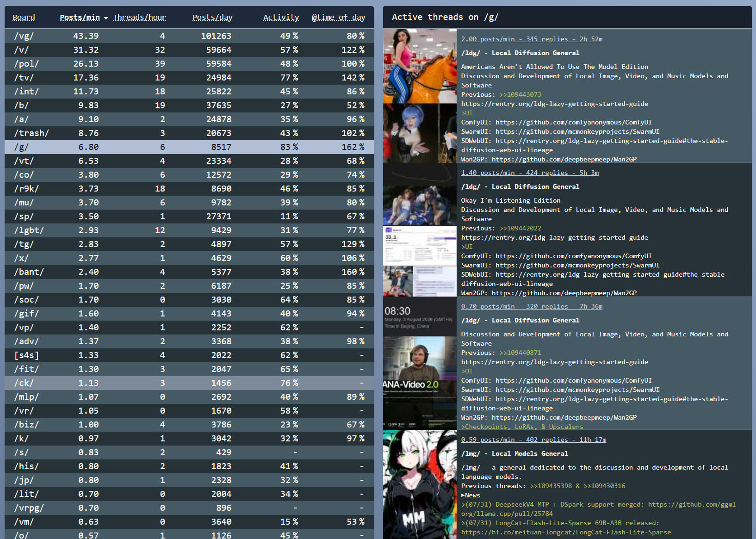Screen dimensions: 756x539
Task: Select the /soc/ board row
Action: click(189, 300)
